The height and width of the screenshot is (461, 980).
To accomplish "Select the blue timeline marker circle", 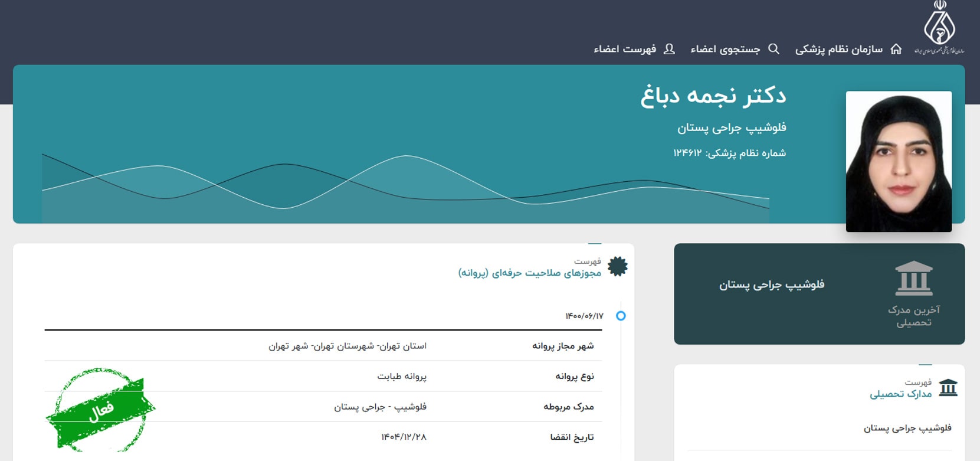I will [621, 316].
